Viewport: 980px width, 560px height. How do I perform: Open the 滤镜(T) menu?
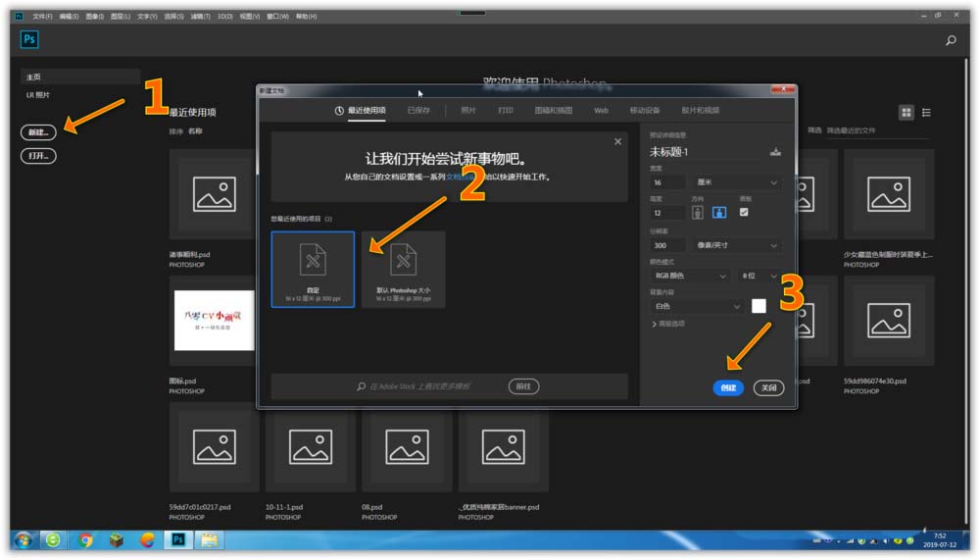[200, 17]
